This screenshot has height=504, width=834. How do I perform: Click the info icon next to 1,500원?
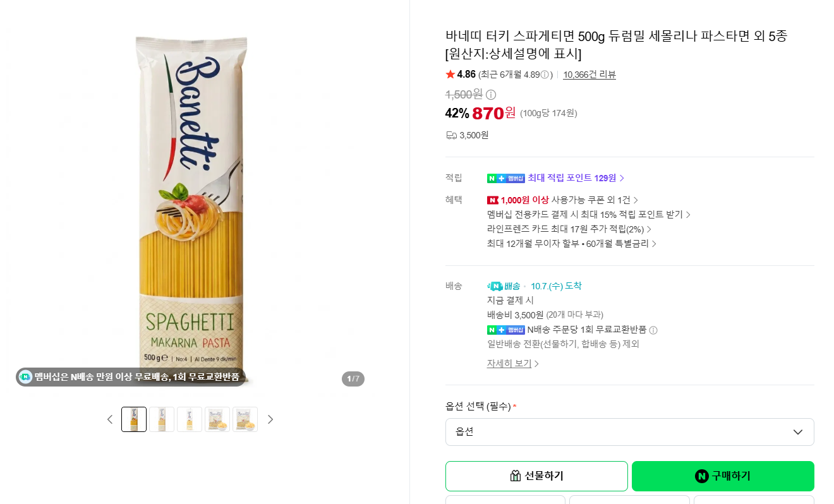pos(491,95)
